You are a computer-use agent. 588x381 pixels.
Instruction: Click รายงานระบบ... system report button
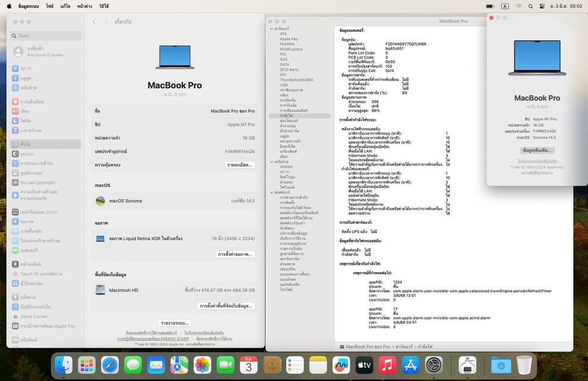175,323
